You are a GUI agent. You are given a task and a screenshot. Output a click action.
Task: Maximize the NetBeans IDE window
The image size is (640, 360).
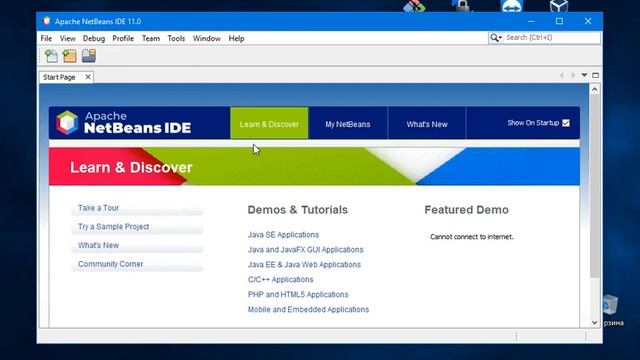click(x=559, y=21)
